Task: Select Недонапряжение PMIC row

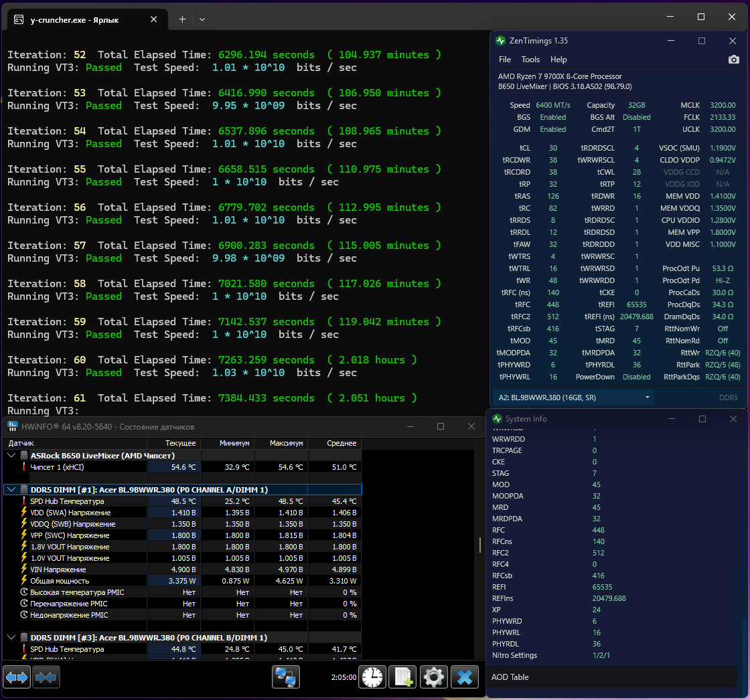Action: click(x=182, y=615)
